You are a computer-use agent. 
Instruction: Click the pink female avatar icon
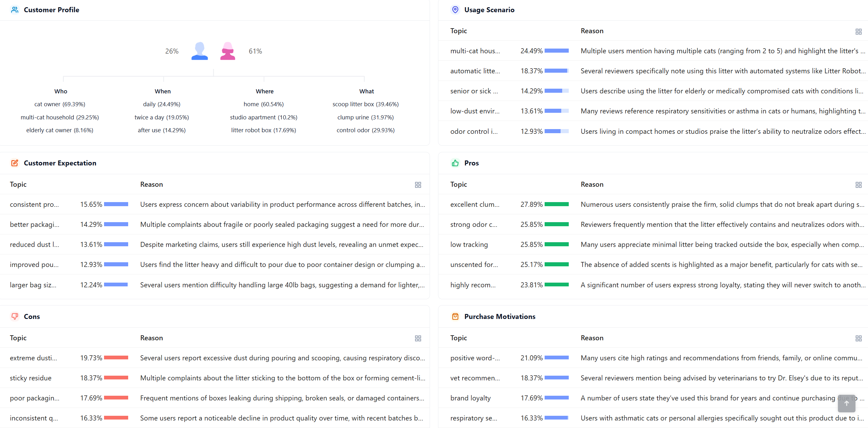point(228,51)
